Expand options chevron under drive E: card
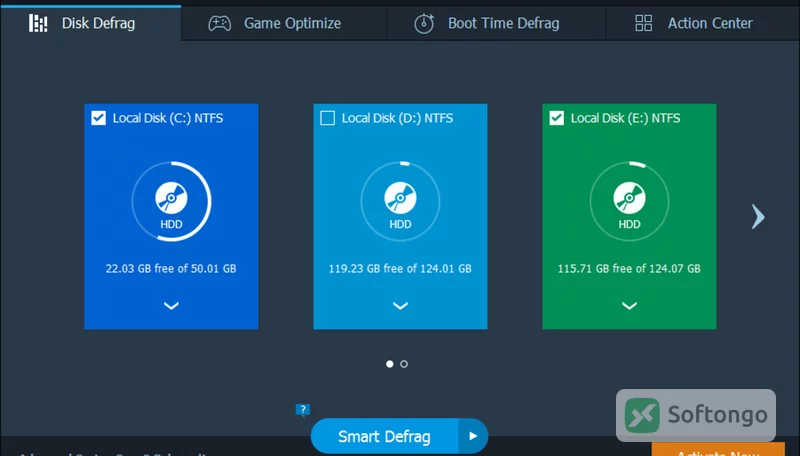Image resolution: width=800 pixels, height=456 pixels. pyautogui.click(x=630, y=306)
